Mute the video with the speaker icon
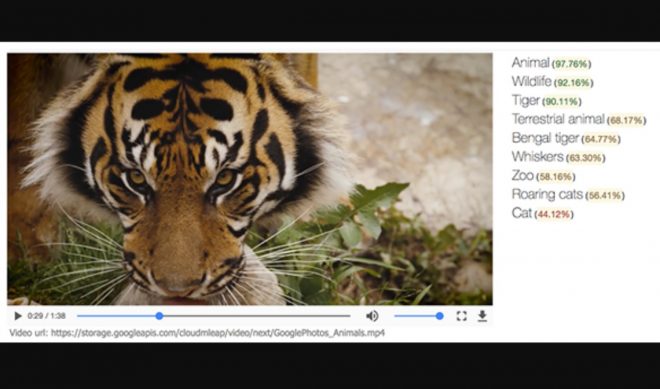This screenshot has height=389, width=660. (372, 316)
